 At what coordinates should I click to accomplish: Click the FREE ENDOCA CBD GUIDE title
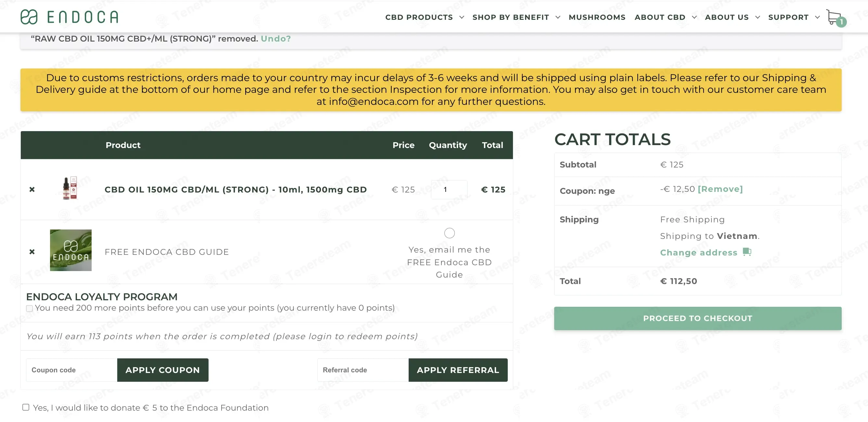point(167,252)
